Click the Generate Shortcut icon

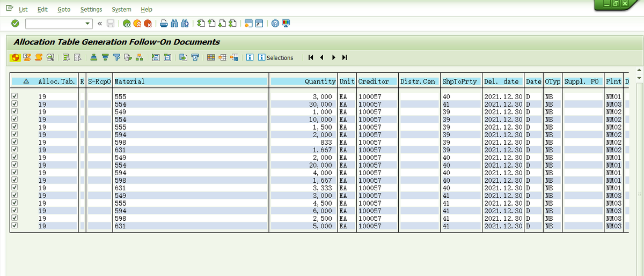click(259, 24)
